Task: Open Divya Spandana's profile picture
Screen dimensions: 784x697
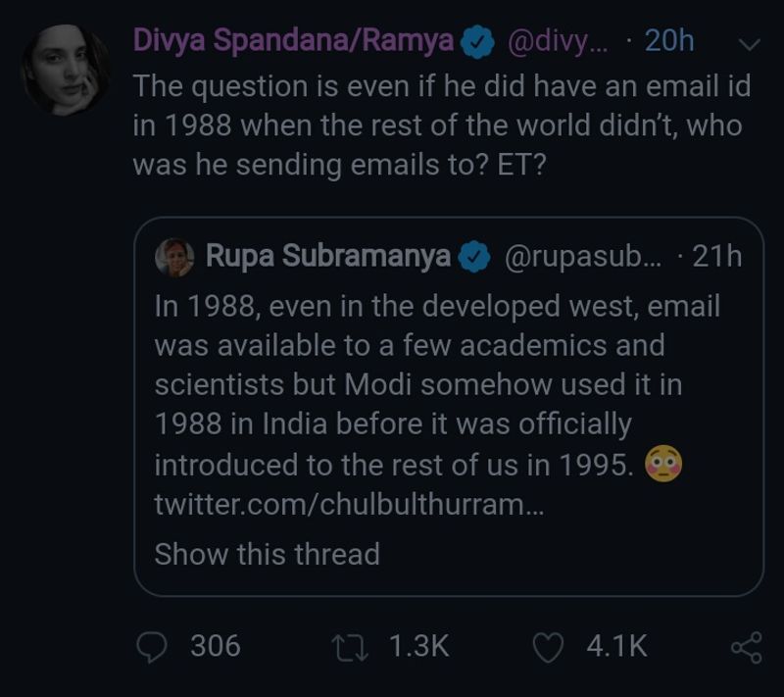Action: [x=65, y=69]
